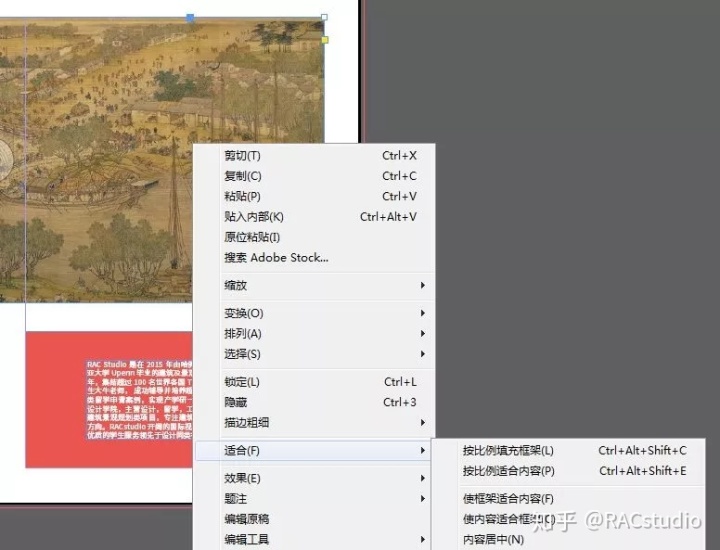This screenshot has width=720, height=550.
Task: Open the highlighted 适合(F) submenu
Action: pos(315,450)
